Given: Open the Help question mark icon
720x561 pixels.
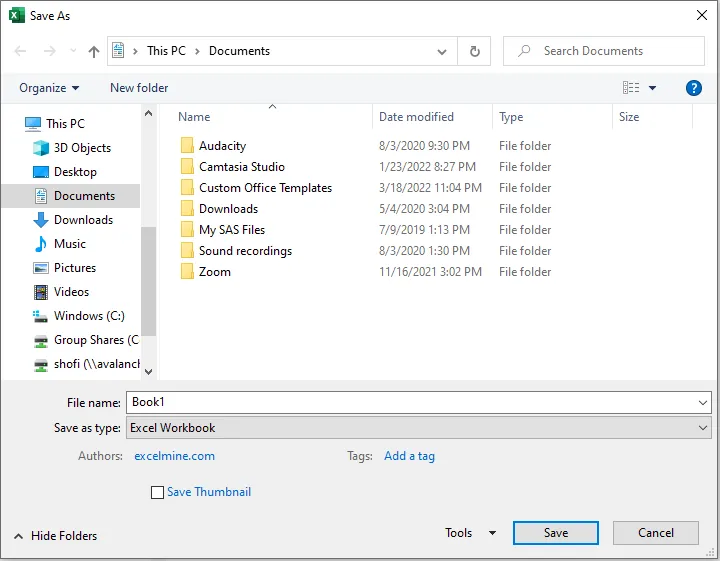Looking at the screenshot, I should point(693,88).
